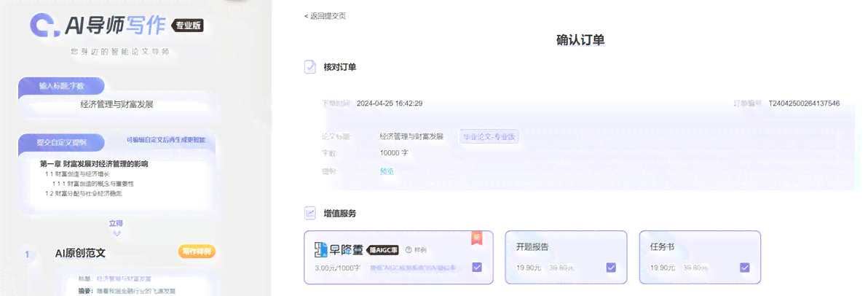Click order number T24042500264137546
Viewport: 868px width, 296px height.
pyautogui.click(x=804, y=103)
